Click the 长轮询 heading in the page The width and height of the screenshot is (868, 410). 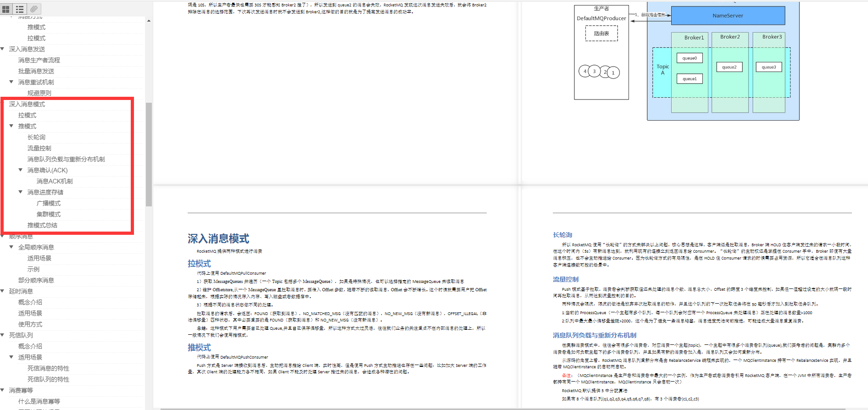(562, 235)
